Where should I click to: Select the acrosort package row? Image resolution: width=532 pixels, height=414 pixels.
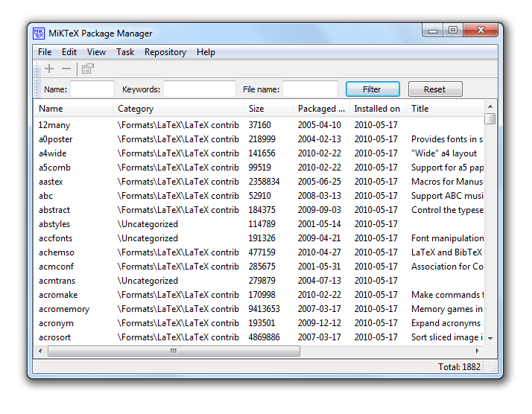pos(259,337)
